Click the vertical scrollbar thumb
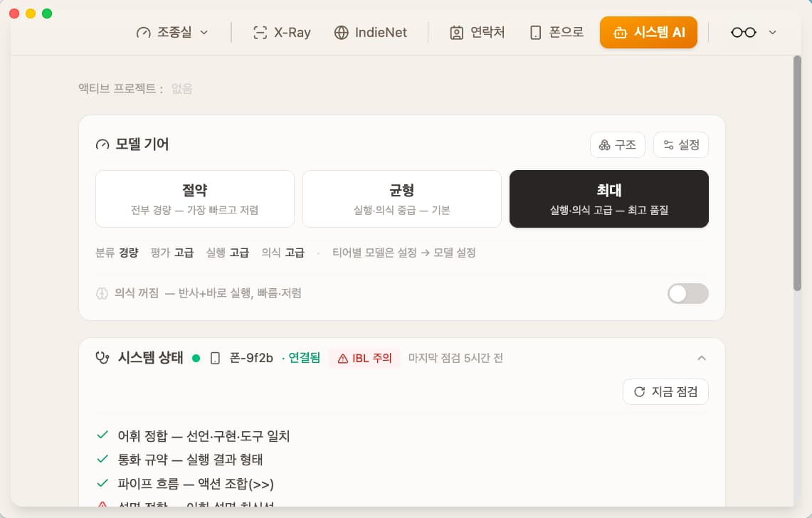 point(797,174)
